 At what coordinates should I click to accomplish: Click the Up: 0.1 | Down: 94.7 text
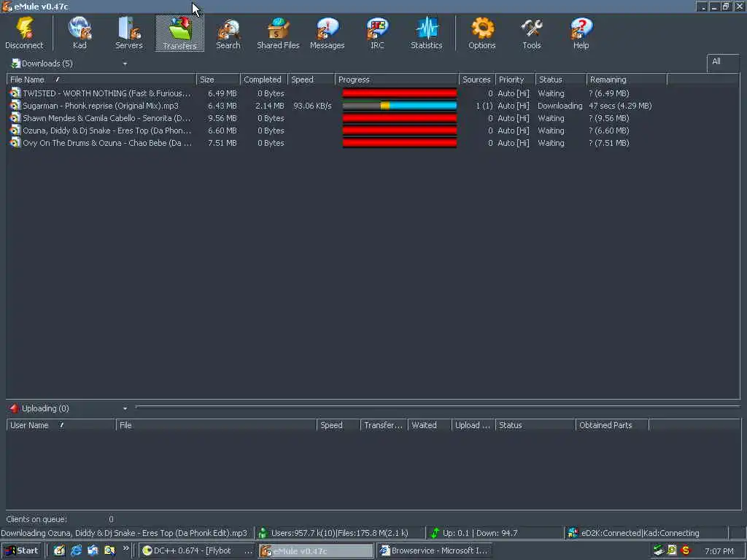tap(480, 533)
